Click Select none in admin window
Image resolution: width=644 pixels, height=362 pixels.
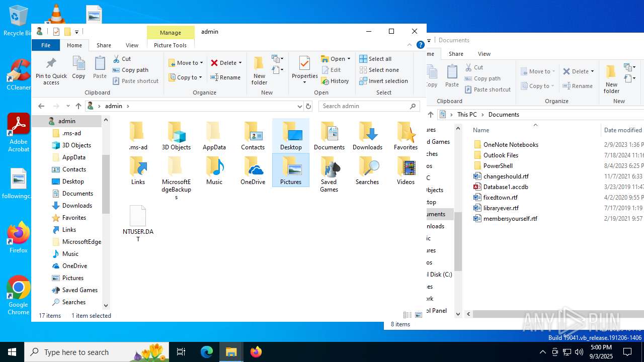[x=379, y=70]
